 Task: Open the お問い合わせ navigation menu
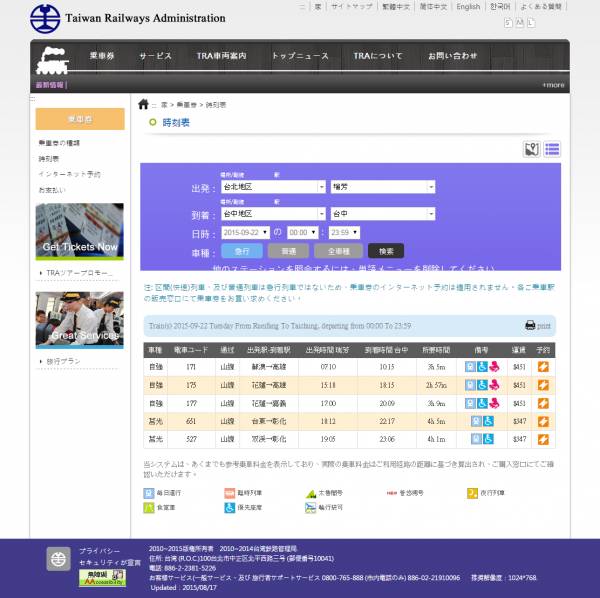[x=453, y=56]
